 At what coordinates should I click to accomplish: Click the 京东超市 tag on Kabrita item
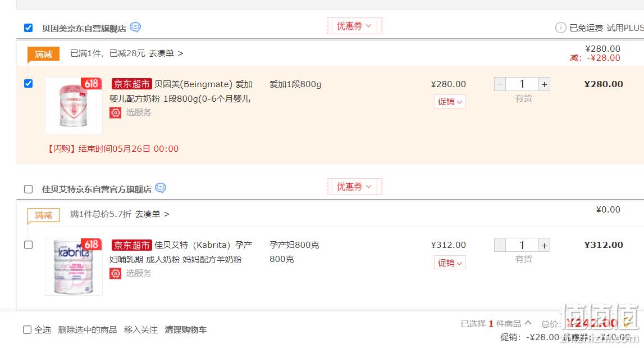pos(131,245)
